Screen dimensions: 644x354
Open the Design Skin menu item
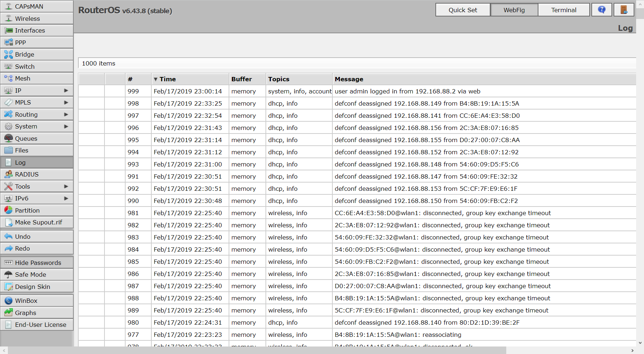point(37,287)
